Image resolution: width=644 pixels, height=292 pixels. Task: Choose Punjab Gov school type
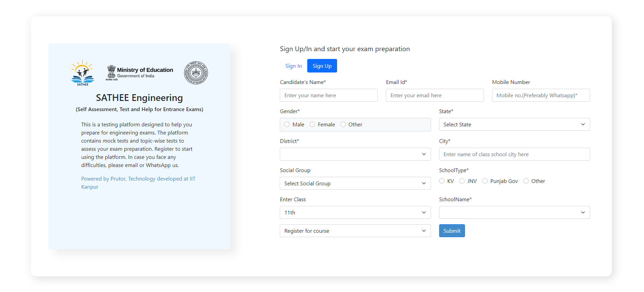coord(485,181)
